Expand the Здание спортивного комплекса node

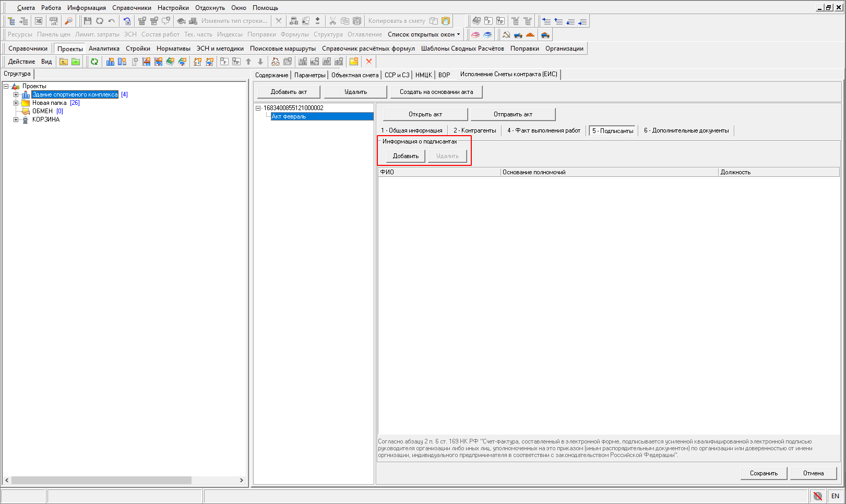pyautogui.click(x=16, y=95)
